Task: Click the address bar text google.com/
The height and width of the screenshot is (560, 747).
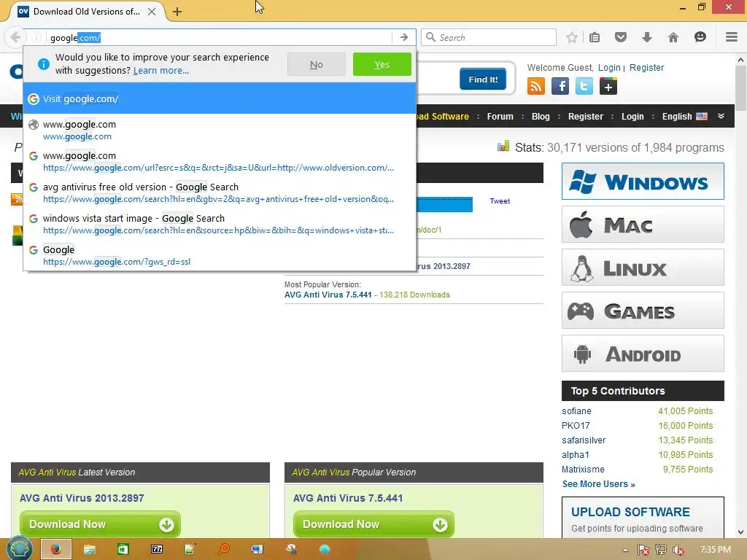Action: (x=75, y=38)
